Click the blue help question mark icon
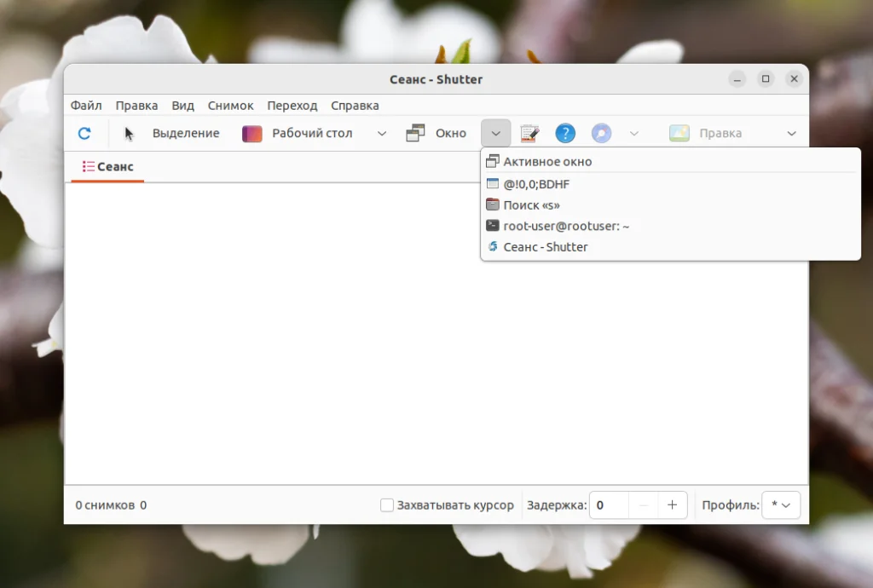Screen dimensions: 873x588 pos(564,133)
